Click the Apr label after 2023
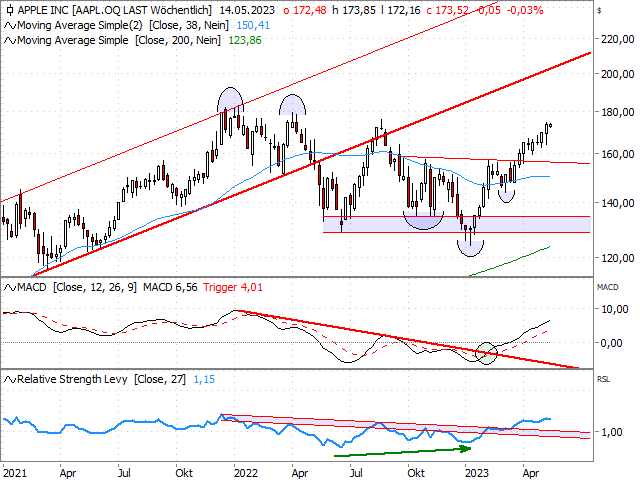This screenshot has height=480, width=640. (x=531, y=473)
